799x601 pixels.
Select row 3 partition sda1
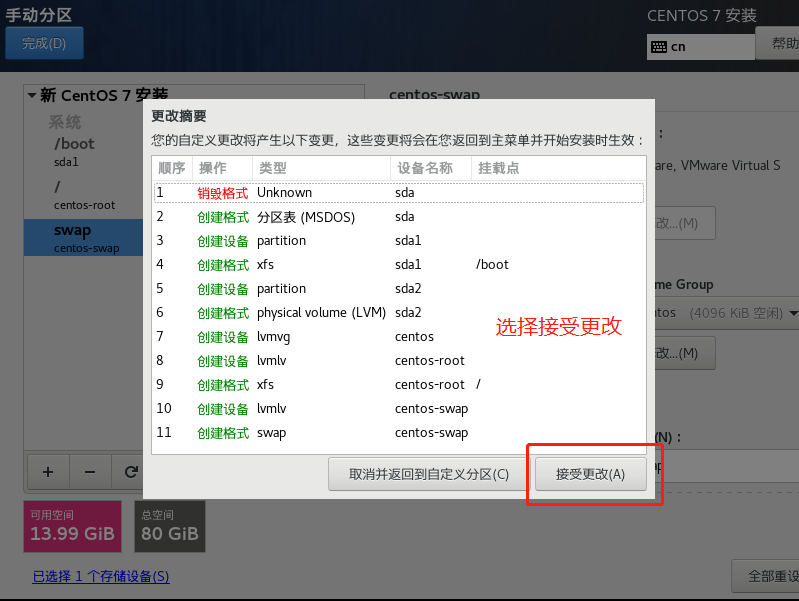399,241
